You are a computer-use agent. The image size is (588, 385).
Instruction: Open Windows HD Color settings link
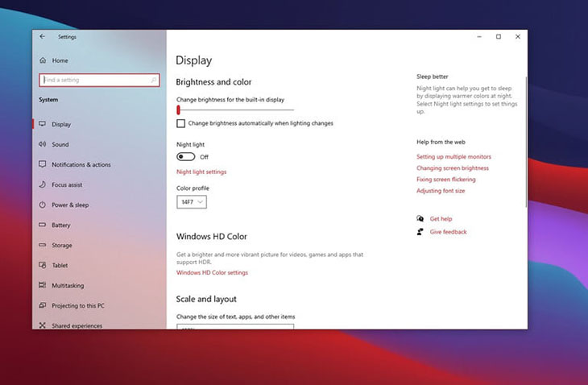(x=212, y=272)
